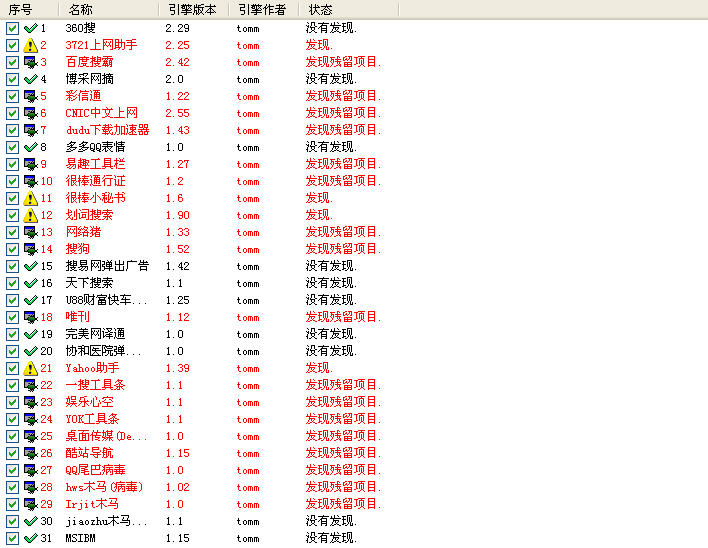The image size is (708, 548).
Task: Sort by the 引擎作者 column header
Action: click(264, 9)
